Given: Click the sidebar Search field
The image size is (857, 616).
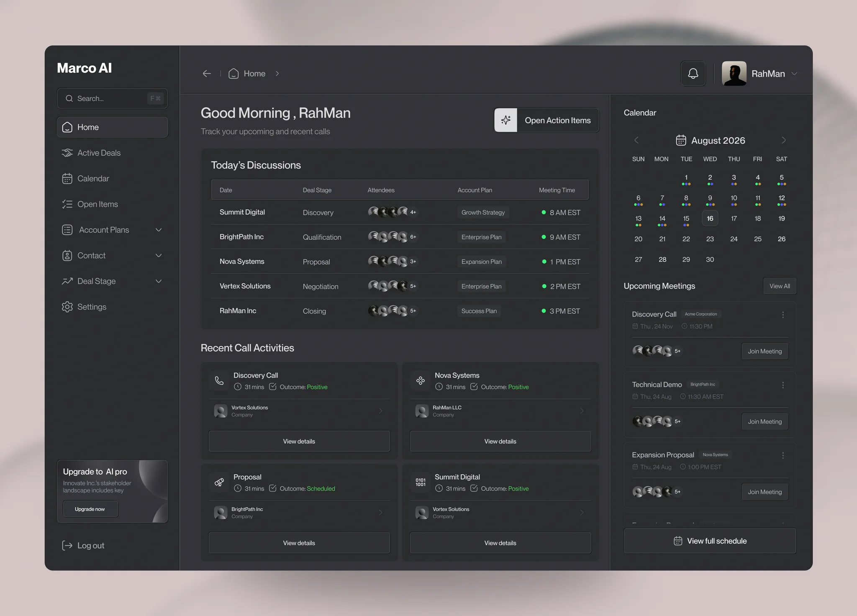Looking at the screenshot, I should pos(112,98).
